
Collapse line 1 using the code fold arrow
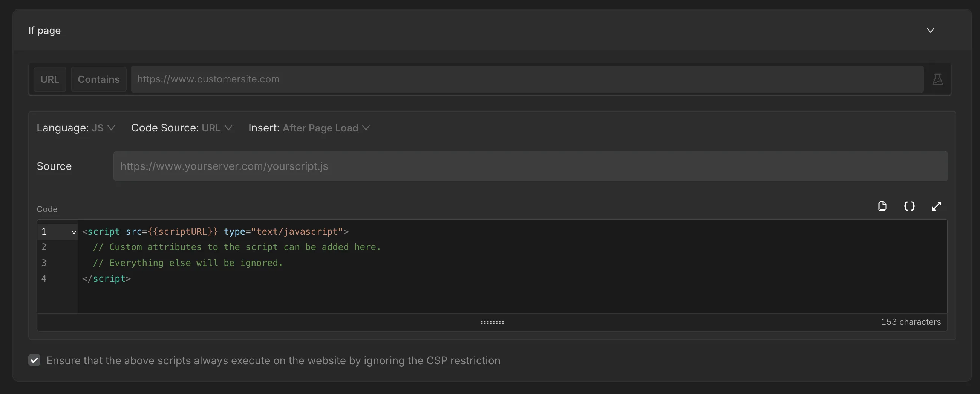[73, 232]
